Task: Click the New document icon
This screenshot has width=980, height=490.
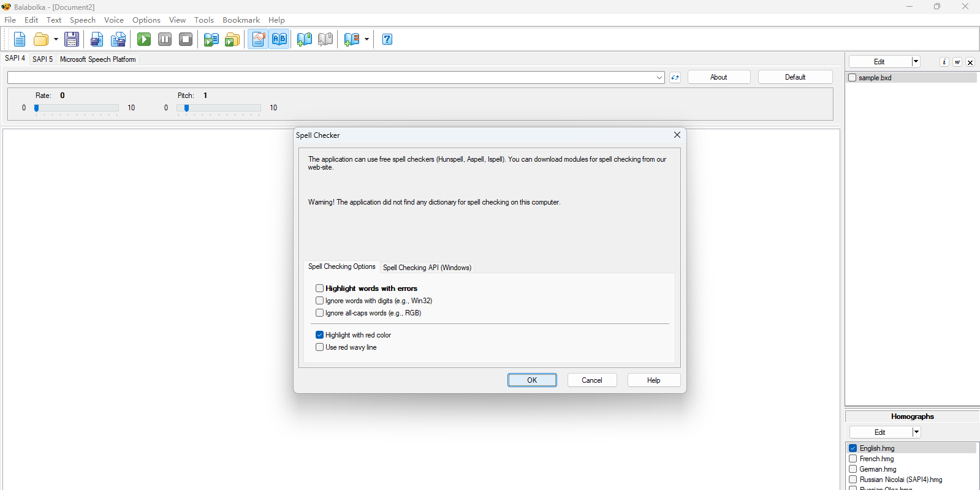Action: coord(20,40)
